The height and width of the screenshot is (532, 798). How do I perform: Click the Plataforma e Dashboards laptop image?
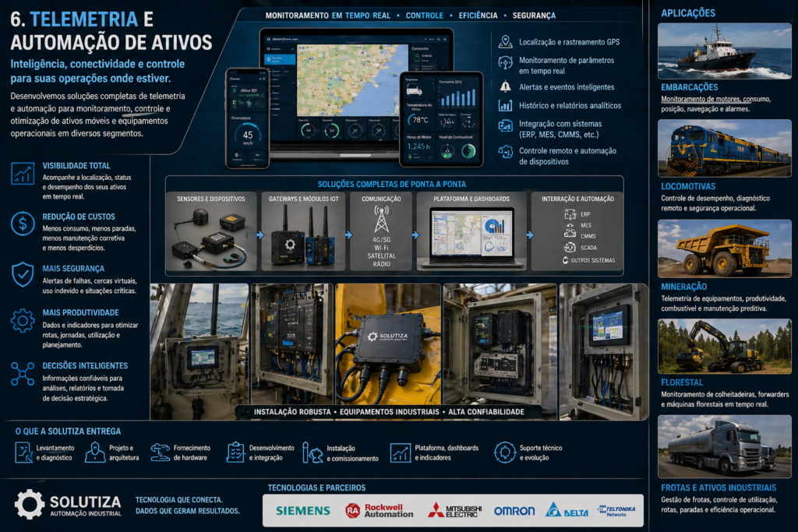point(471,237)
